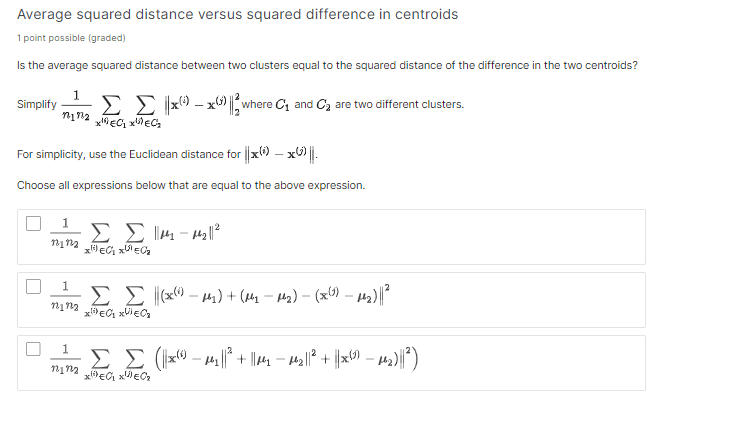Click 'Choose all expressions below' instruction
748x445 pixels.
191,185
